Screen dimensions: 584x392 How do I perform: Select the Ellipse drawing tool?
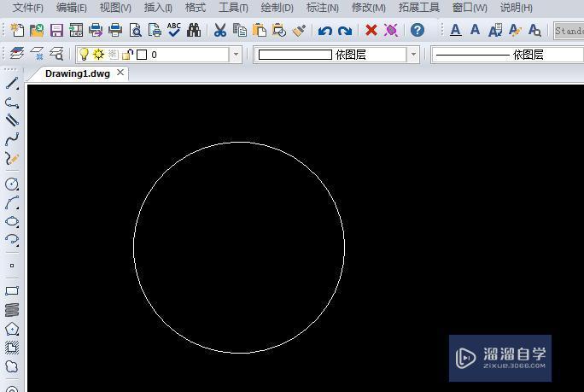tap(12, 221)
